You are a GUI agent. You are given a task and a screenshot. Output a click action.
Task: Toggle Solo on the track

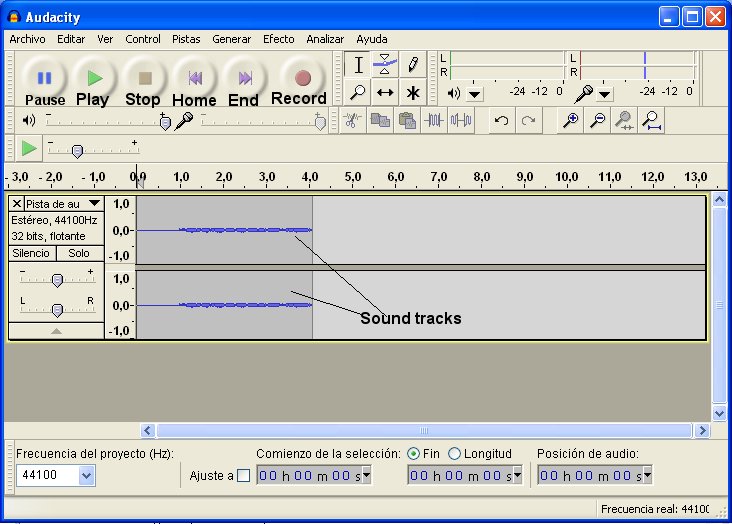tap(80, 253)
